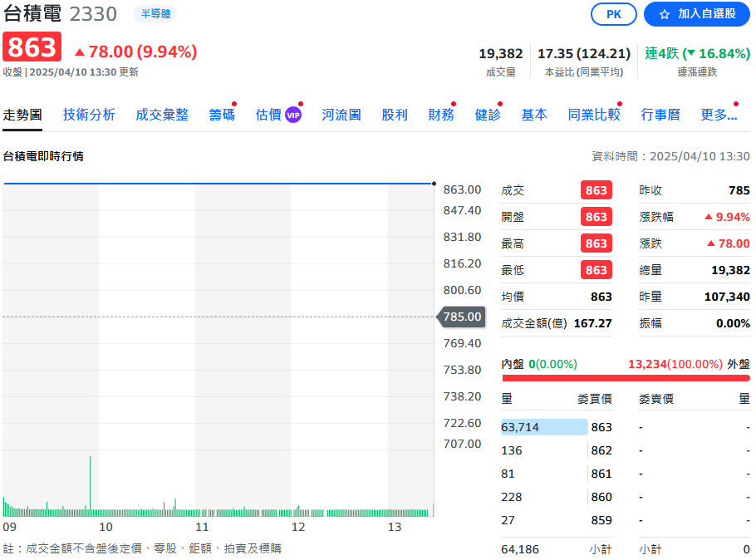Click the 均價 863 value
756x560 pixels.
(x=601, y=297)
